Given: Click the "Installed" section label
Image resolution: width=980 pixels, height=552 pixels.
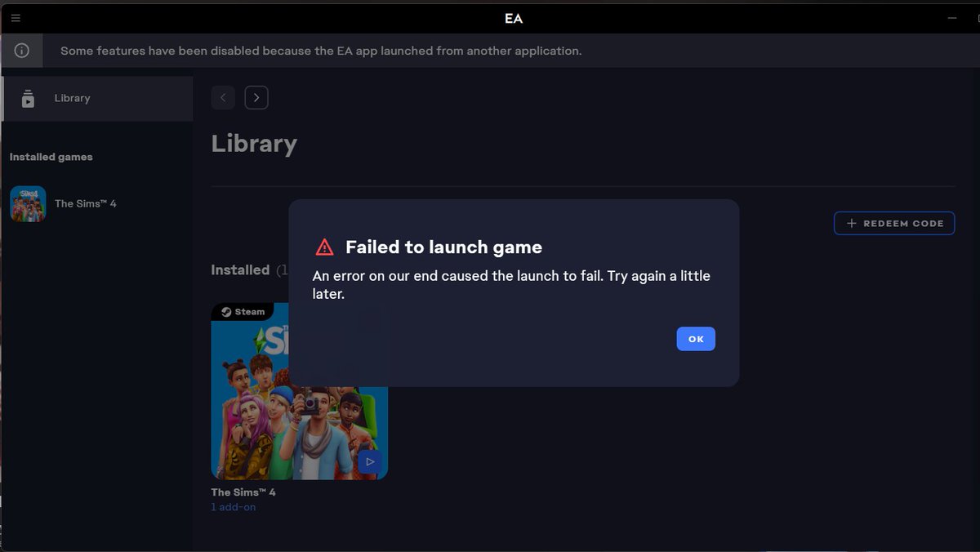Looking at the screenshot, I should coord(240,269).
